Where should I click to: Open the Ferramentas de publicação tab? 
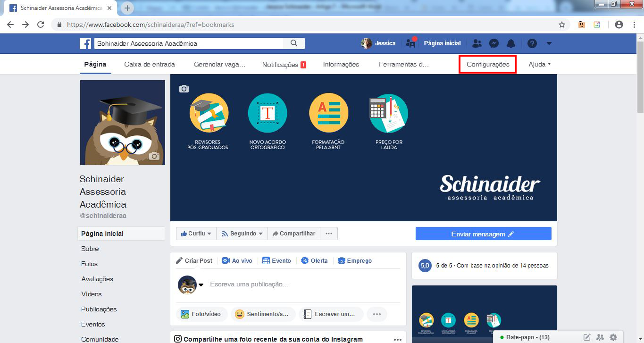click(x=404, y=64)
